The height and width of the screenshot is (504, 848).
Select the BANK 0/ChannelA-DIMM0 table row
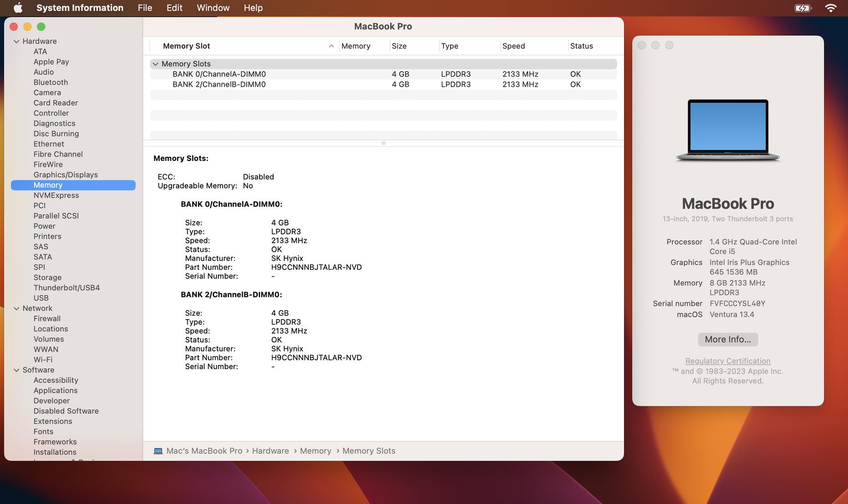click(x=383, y=74)
